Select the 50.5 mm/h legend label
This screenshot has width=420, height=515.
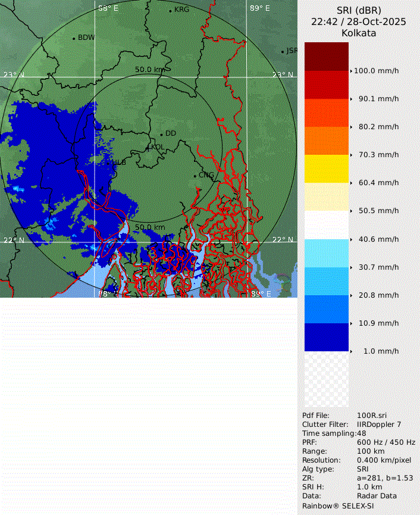(x=378, y=211)
